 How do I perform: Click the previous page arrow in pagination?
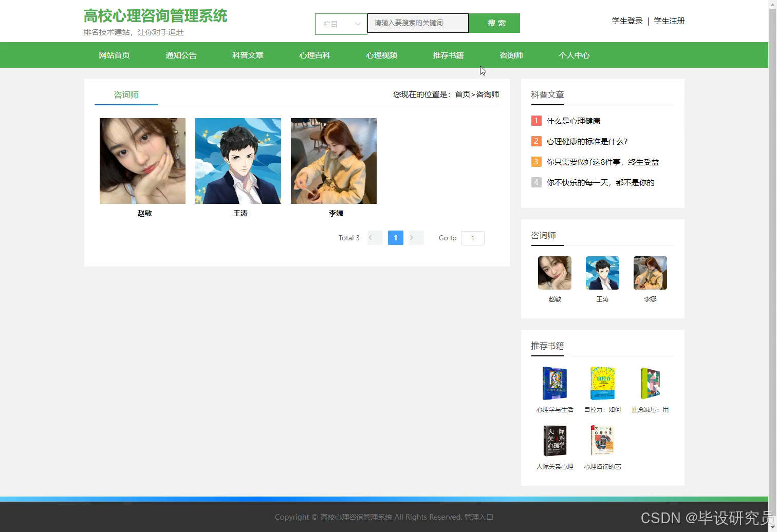click(375, 238)
